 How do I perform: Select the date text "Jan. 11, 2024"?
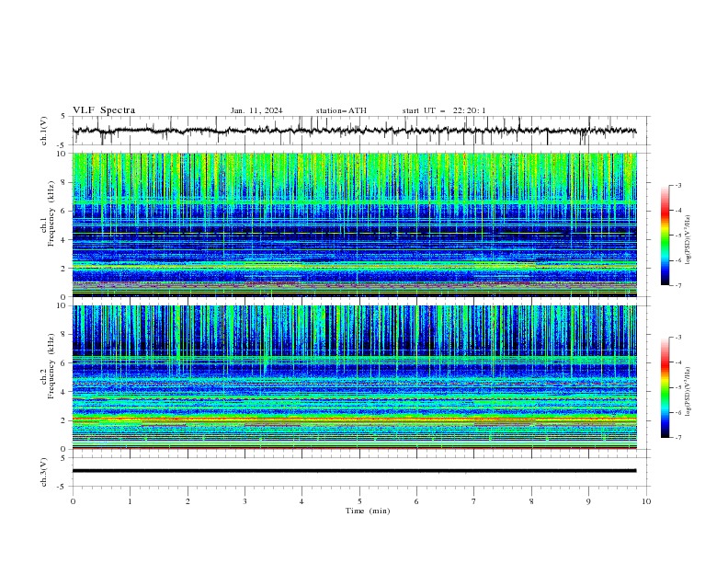tap(256, 110)
